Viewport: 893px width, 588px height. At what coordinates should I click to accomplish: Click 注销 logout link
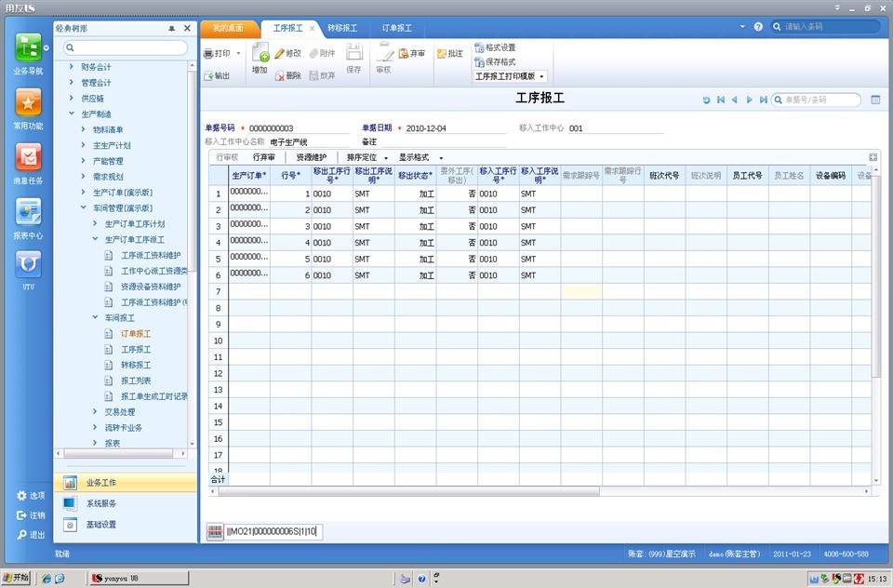tap(31, 515)
